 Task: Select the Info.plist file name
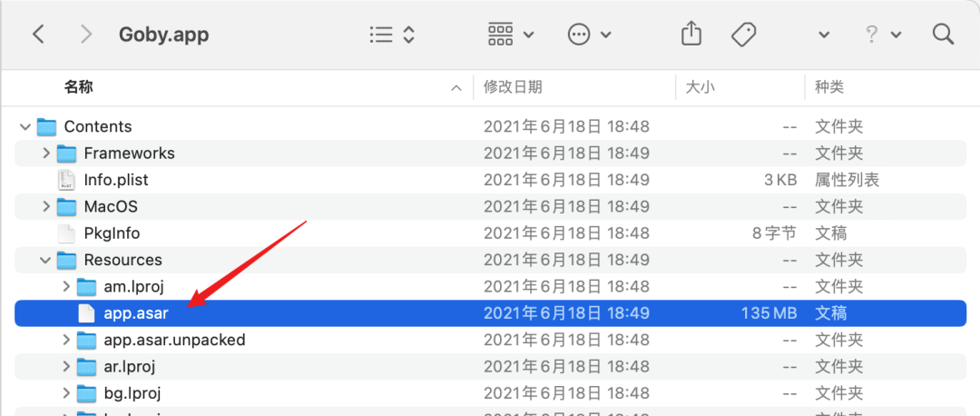tap(116, 180)
